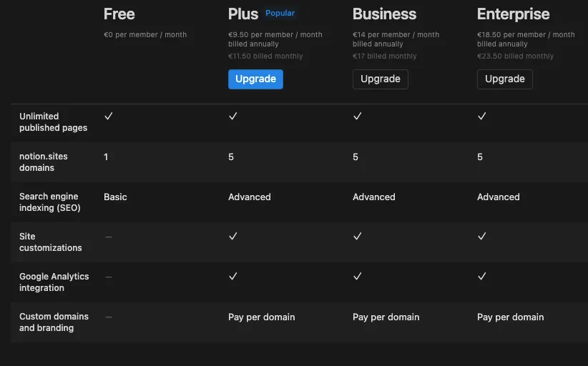Click the Search engine indexing (SEO) label

click(x=50, y=202)
